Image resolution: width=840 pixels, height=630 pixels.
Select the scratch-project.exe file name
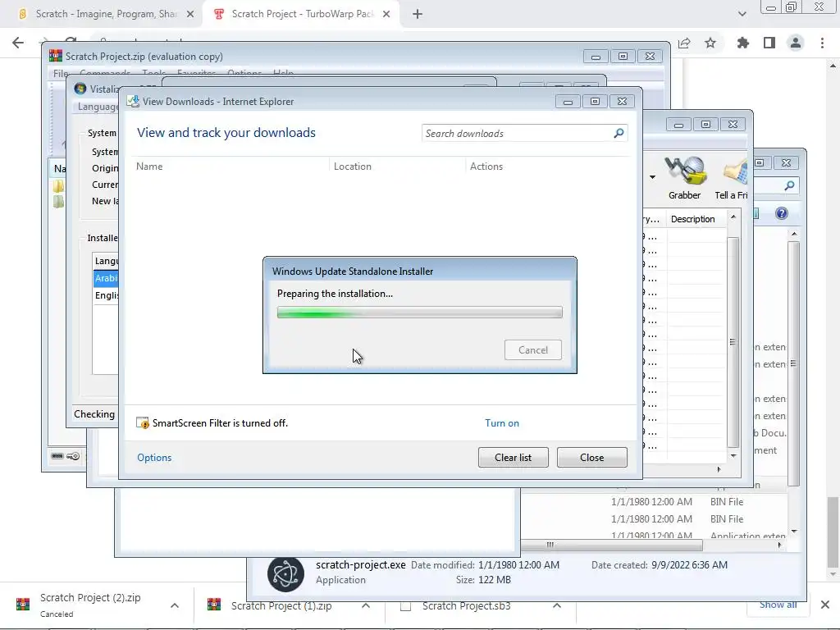(x=361, y=564)
